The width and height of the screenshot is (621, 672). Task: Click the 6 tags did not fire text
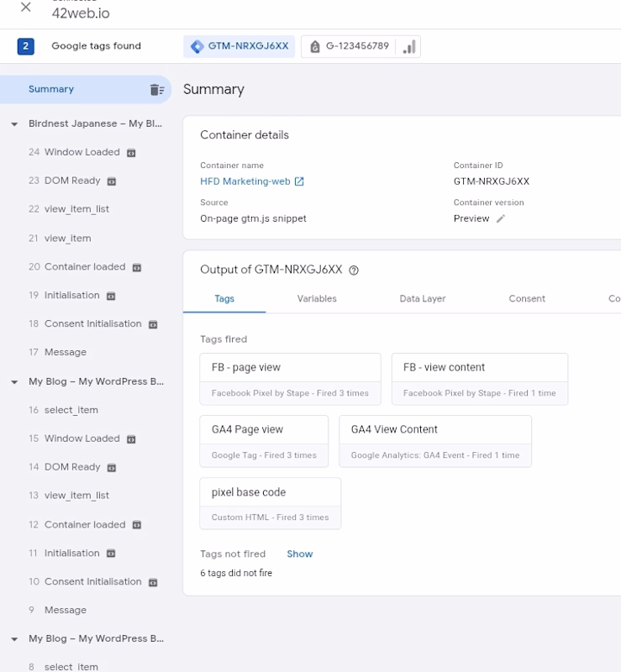click(236, 573)
